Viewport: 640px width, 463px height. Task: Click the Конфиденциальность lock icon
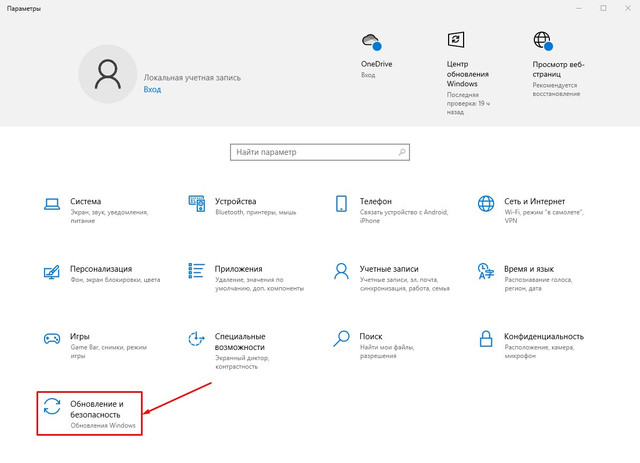(487, 341)
